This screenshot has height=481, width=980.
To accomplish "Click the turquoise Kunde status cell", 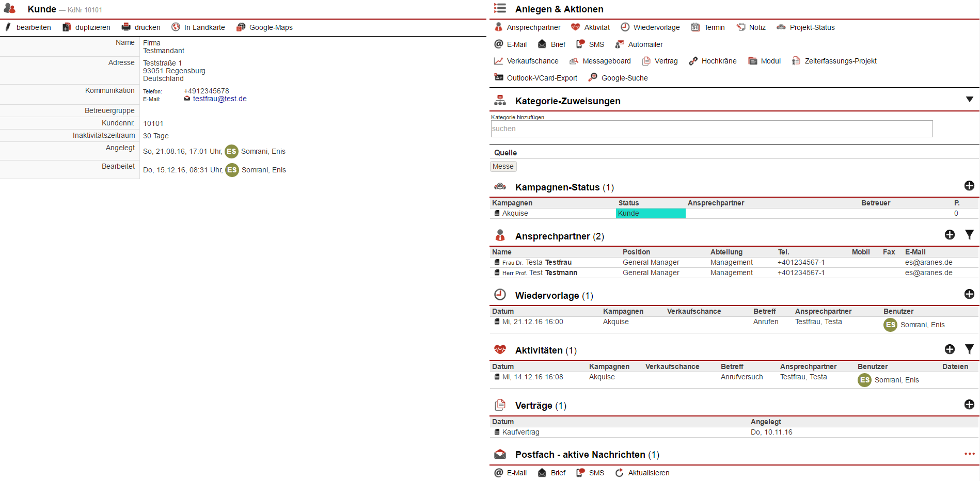I will pyautogui.click(x=651, y=213).
